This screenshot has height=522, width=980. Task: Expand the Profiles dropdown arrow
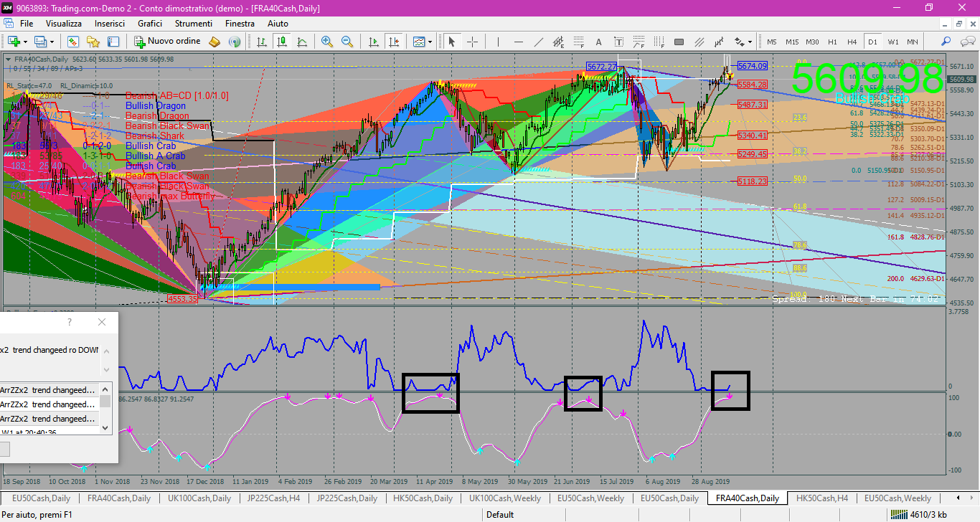point(52,42)
